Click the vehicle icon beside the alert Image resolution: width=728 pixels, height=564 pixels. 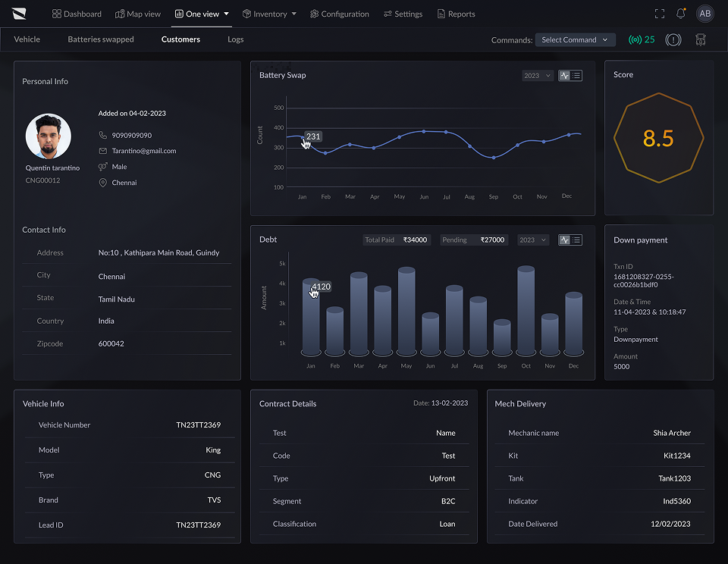point(701,40)
